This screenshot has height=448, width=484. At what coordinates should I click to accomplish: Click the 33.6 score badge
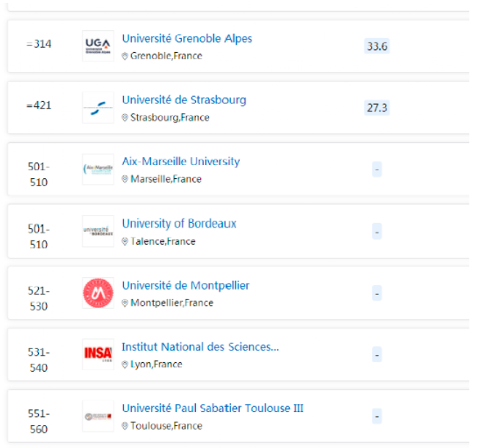[x=377, y=47]
